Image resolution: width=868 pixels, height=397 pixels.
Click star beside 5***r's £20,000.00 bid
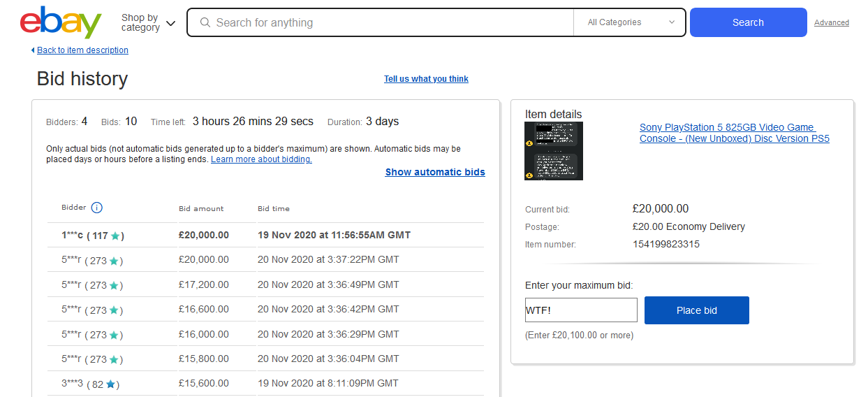click(x=114, y=261)
